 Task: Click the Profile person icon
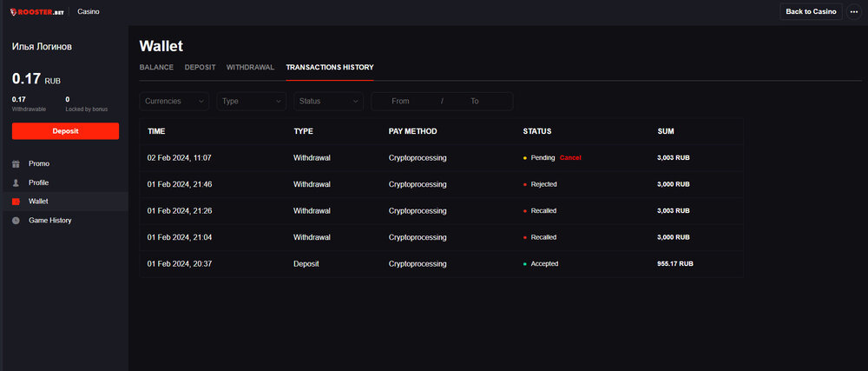coord(16,182)
